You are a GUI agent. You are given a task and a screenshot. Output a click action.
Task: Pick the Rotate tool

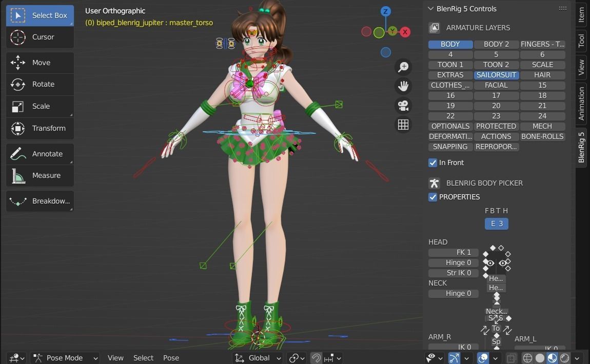click(x=40, y=84)
